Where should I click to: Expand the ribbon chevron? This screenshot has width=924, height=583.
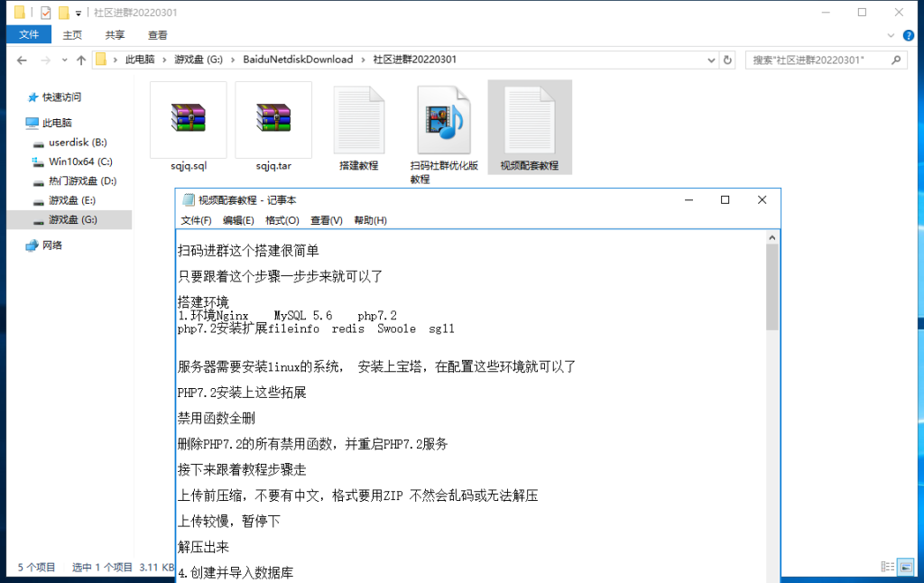click(x=891, y=35)
